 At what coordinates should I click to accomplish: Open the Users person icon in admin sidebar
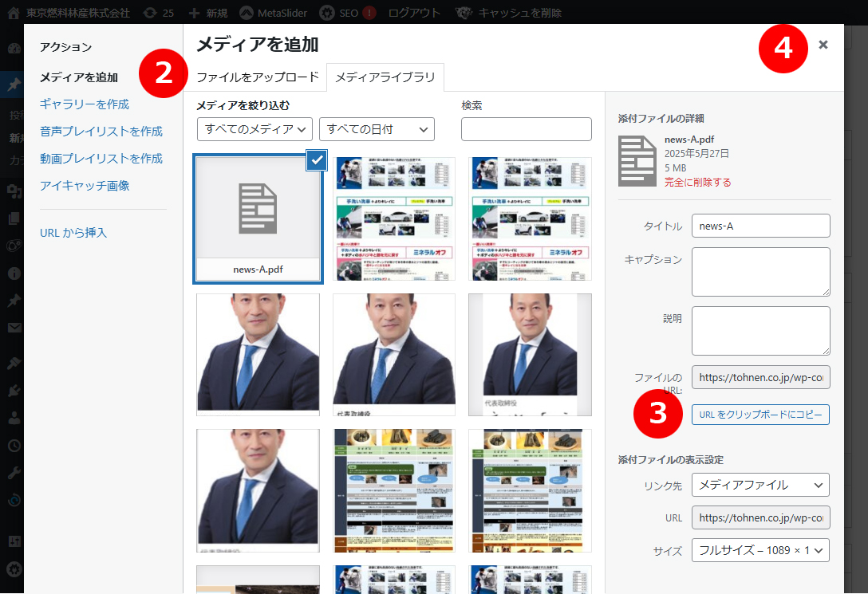(14, 418)
